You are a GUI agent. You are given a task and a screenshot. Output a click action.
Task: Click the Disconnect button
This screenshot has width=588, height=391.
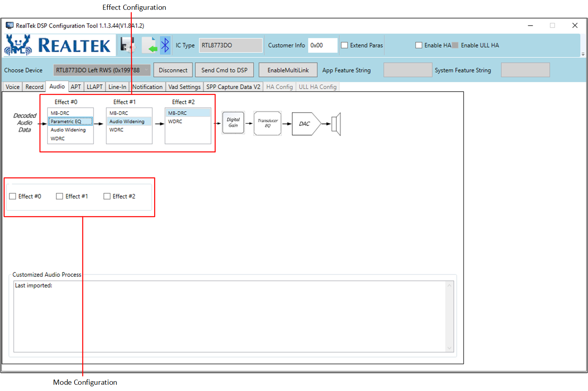click(x=173, y=70)
